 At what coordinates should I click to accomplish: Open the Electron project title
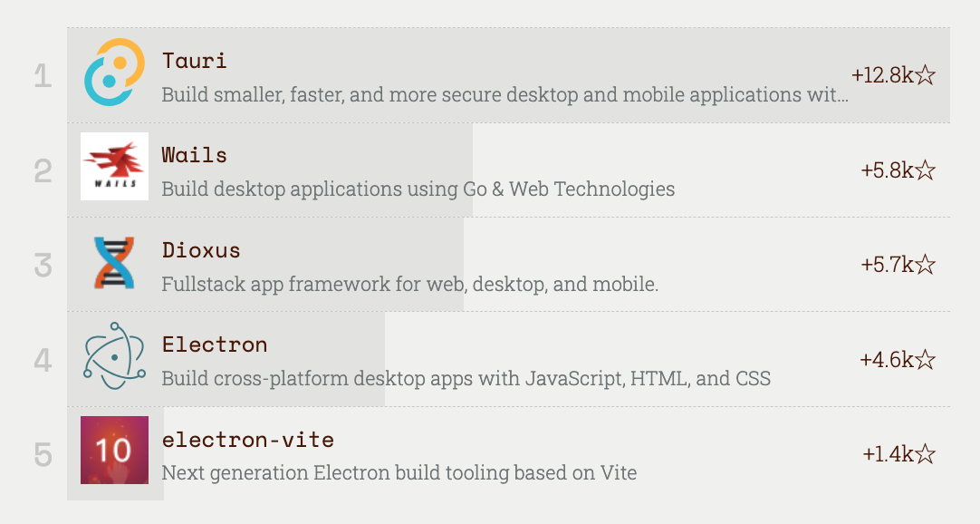pos(215,344)
